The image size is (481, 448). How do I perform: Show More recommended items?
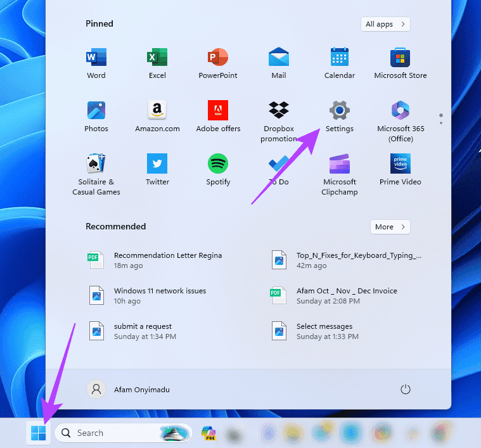[x=390, y=227]
